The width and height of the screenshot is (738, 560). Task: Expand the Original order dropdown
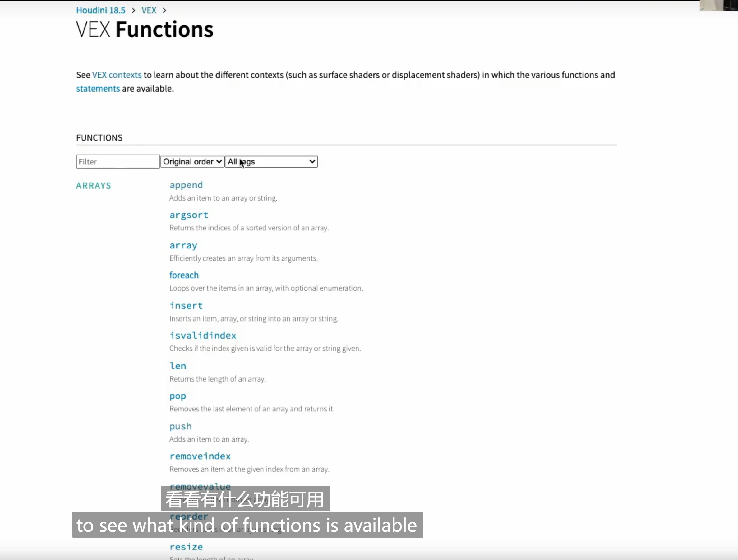click(192, 161)
